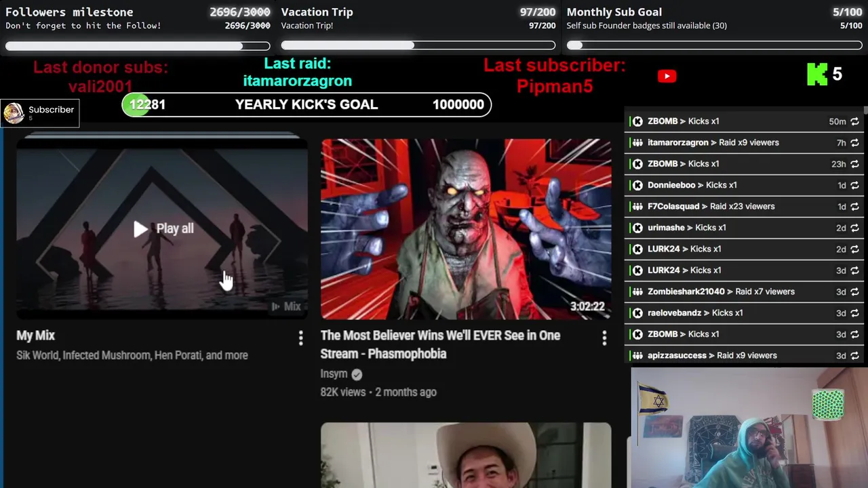
Task: Click the raid icon beside Zombieshark21040
Action: click(x=637, y=291)
